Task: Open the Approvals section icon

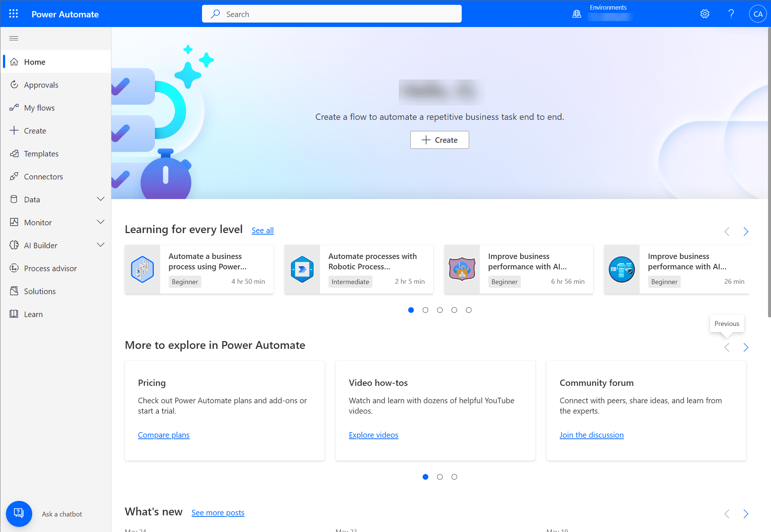Action: coord(15,84)
